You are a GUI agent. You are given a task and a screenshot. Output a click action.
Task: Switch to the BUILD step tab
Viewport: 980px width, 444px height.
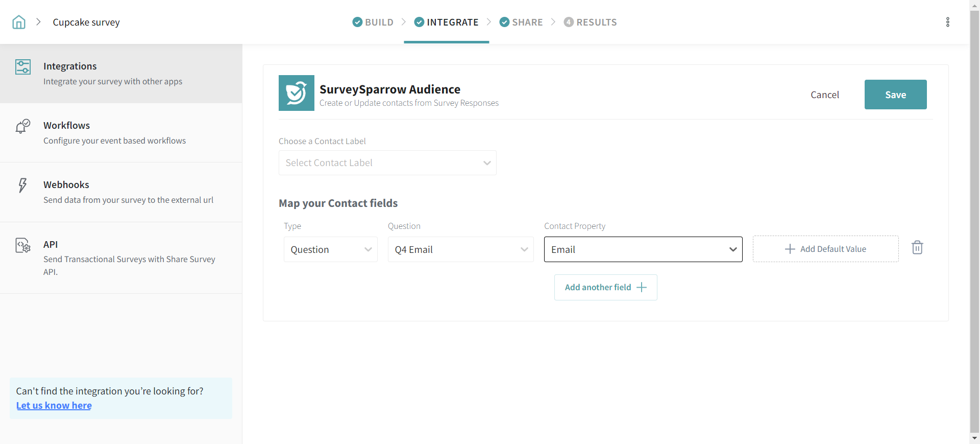[x=373, y=22]
